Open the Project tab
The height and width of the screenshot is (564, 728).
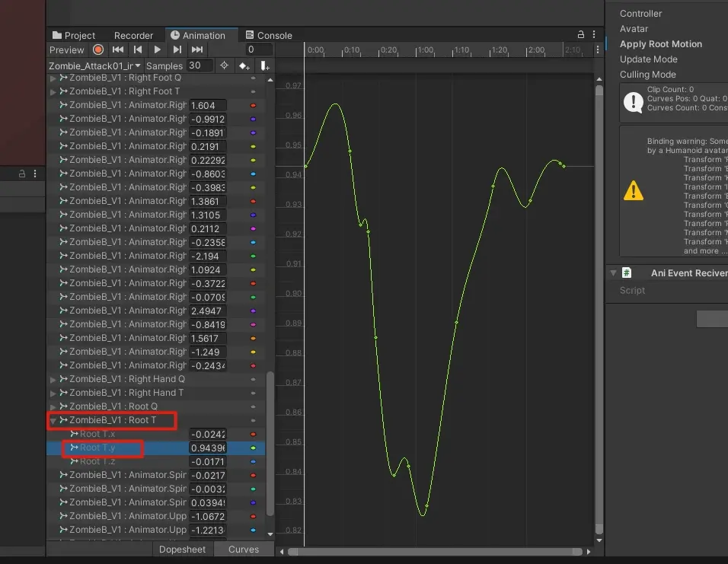74,35
